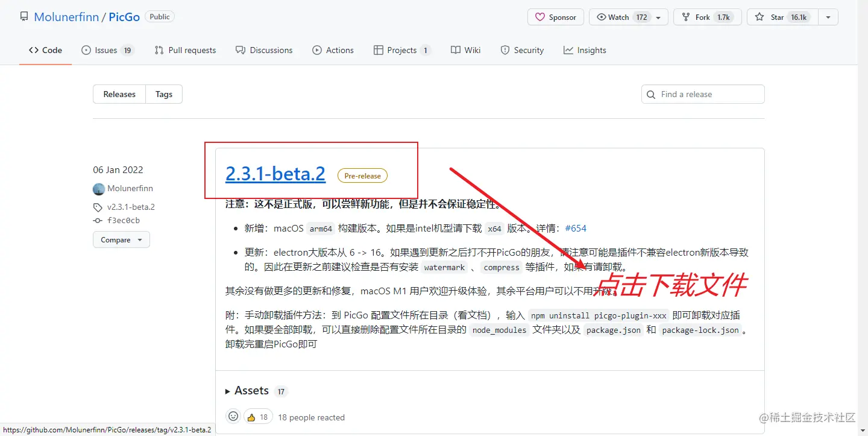
Task: Click the Discussions speech bubble icon
Action: tap(241, 50)
